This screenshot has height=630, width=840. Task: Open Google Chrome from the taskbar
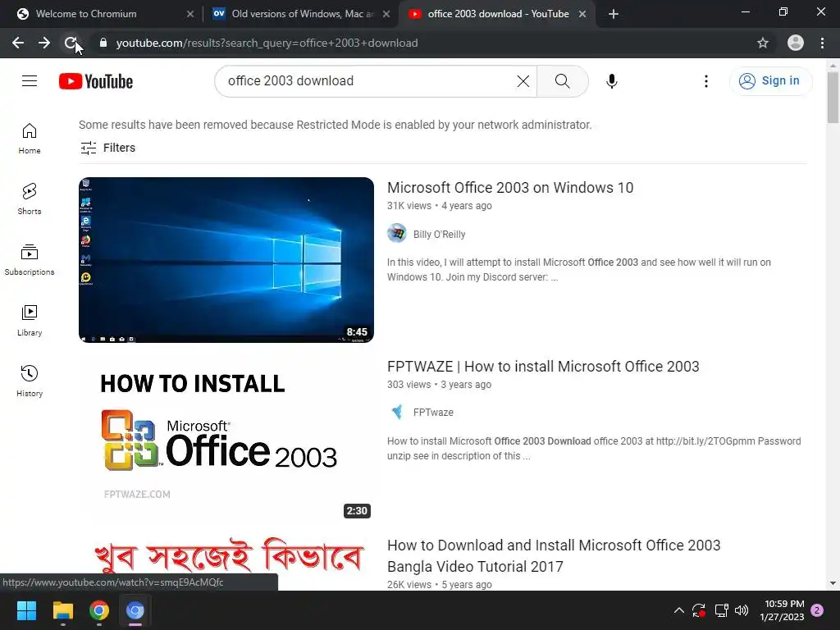point(99,610)
